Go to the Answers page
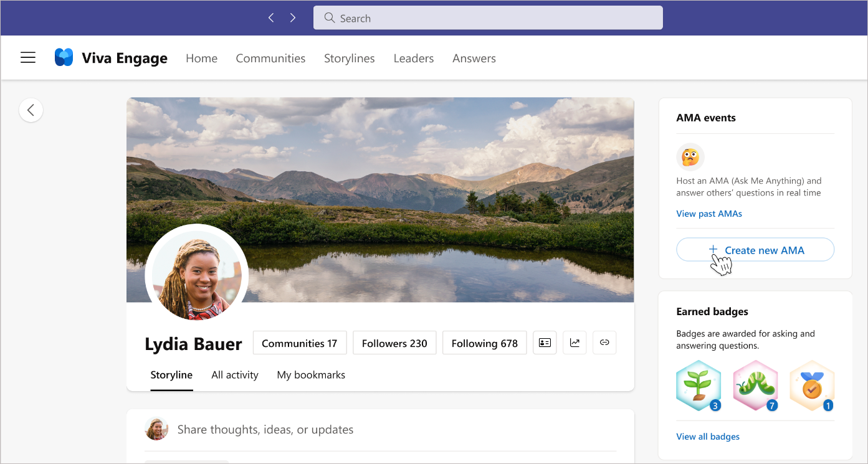The image size is (868, 464). [x=474, y=59]
